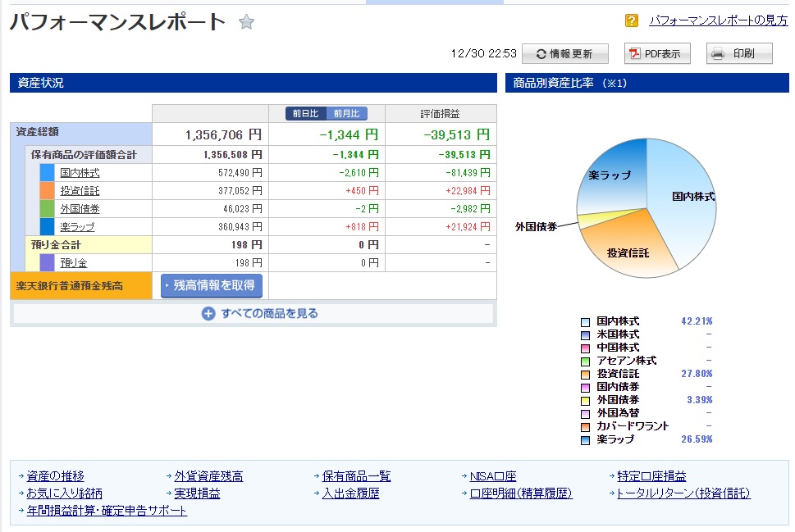795x532 pixels.
Task: Expand すべての商品を見る
Action: point(253,314)
